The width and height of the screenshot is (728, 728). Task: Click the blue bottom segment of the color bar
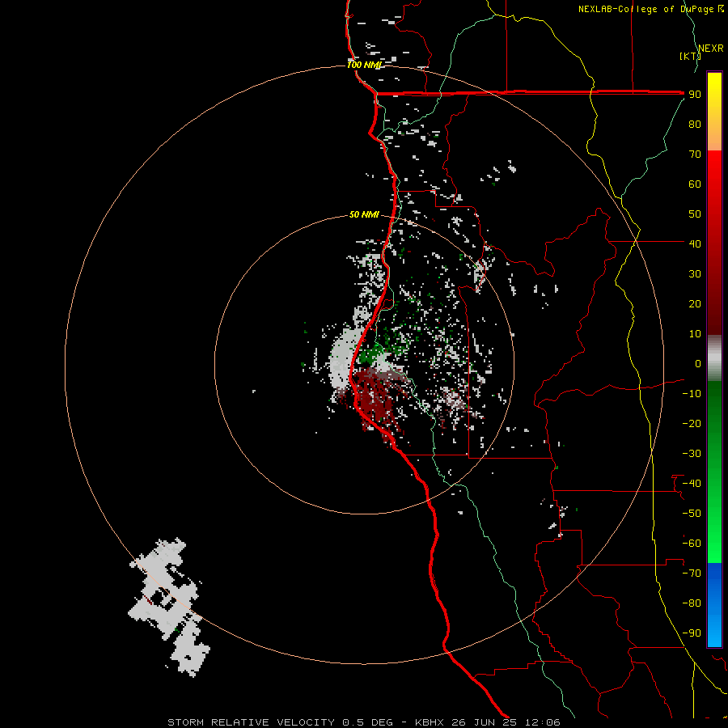pos(714,605)
